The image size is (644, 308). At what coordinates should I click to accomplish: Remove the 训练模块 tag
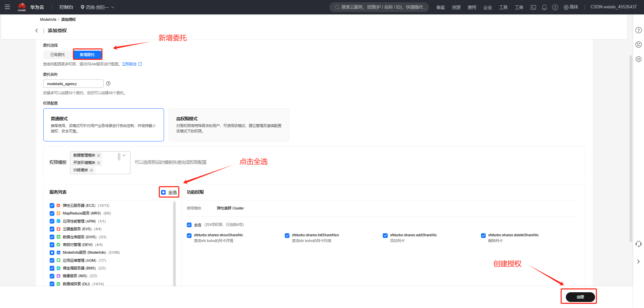(91, 170)
